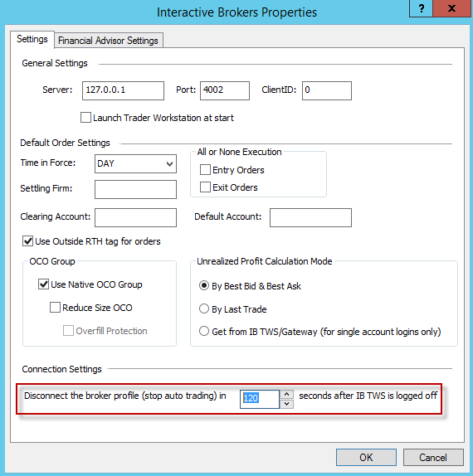Image resolution: width=473 pixels, height=476 pixels.
Task: Switch to Financial Advisor Settings tab
Action: click(108, 41)
